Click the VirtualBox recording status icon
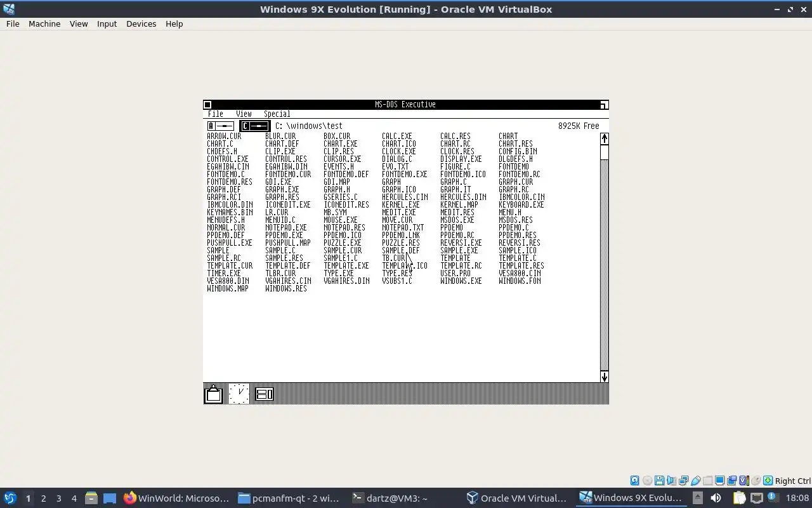The width and height of the screenshot is (812, 508). (731, 481)
